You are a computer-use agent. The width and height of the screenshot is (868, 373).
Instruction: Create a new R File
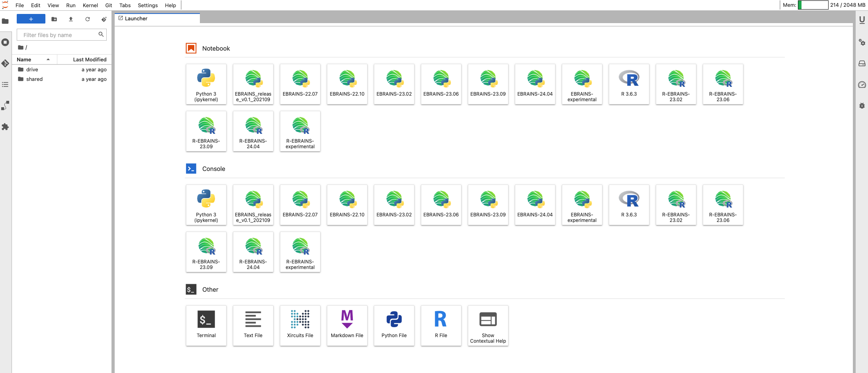coord(441,326)
